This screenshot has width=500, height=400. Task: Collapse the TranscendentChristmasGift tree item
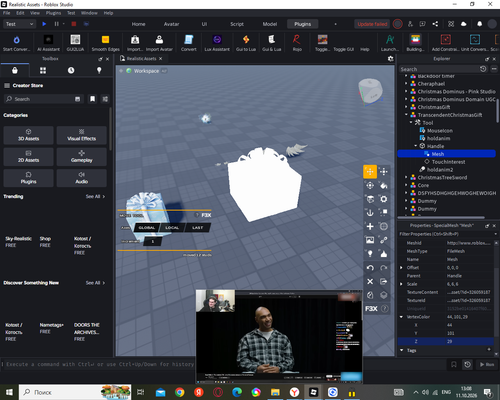point(406,115)
